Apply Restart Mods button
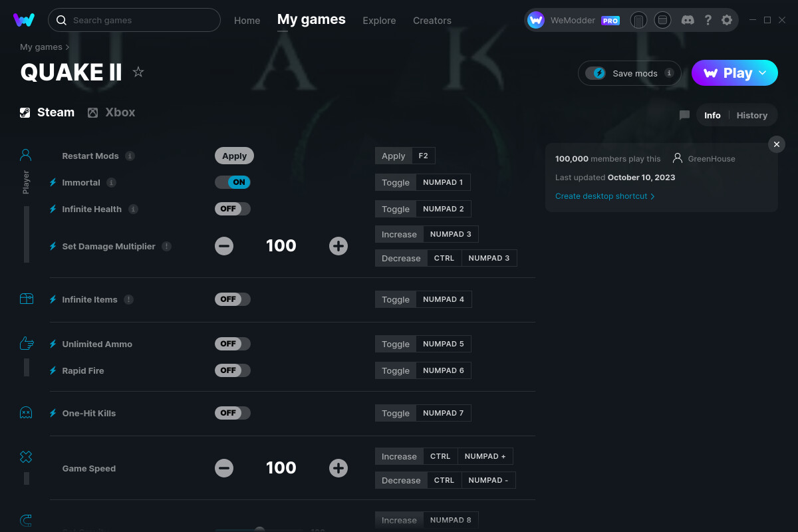The height and width of the screenshot is (532, 798). (234, 156)
